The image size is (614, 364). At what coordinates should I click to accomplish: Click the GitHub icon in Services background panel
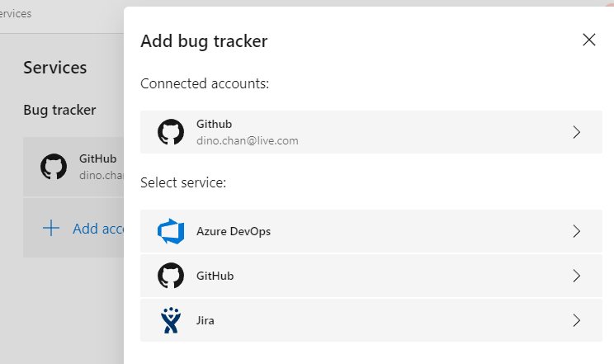point(54,167)
